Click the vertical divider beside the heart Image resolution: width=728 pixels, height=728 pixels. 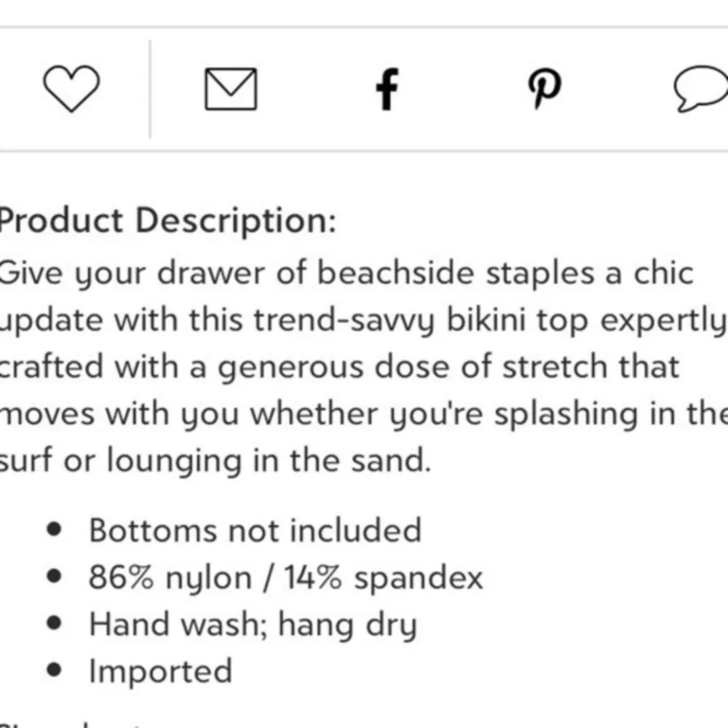[150, 90]
